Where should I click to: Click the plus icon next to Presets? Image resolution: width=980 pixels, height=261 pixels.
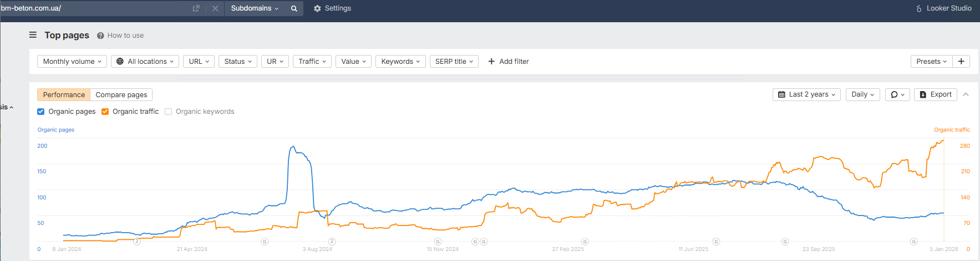coord(961,61)
